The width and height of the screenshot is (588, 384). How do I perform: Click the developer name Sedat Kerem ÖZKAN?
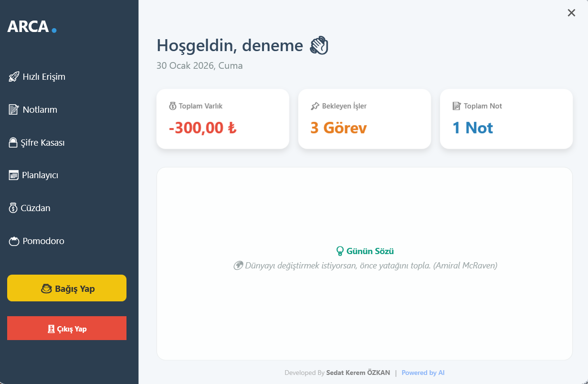[x=358, y=373]
